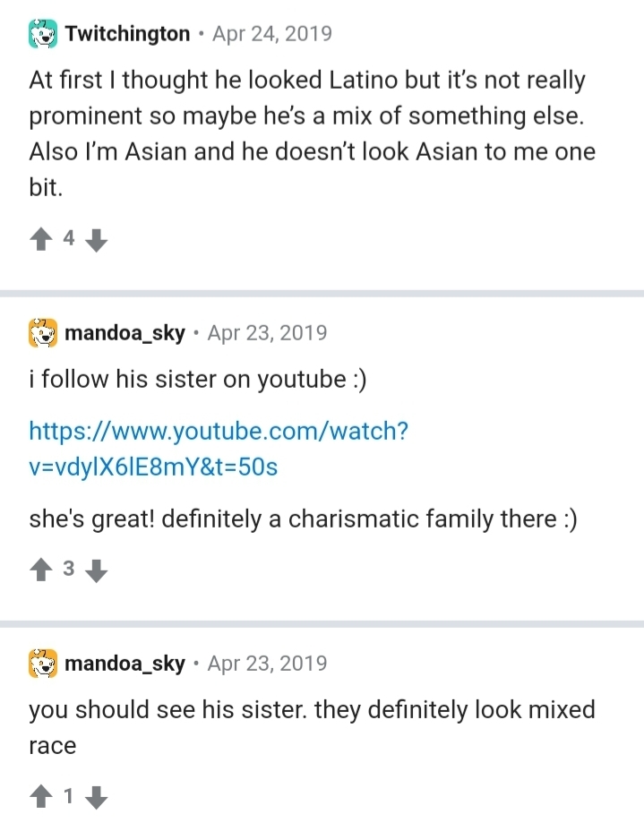644x840 pixels.
Task: Upvote mandoa_sky's YouTube sister comment
Action: (41, 570)
